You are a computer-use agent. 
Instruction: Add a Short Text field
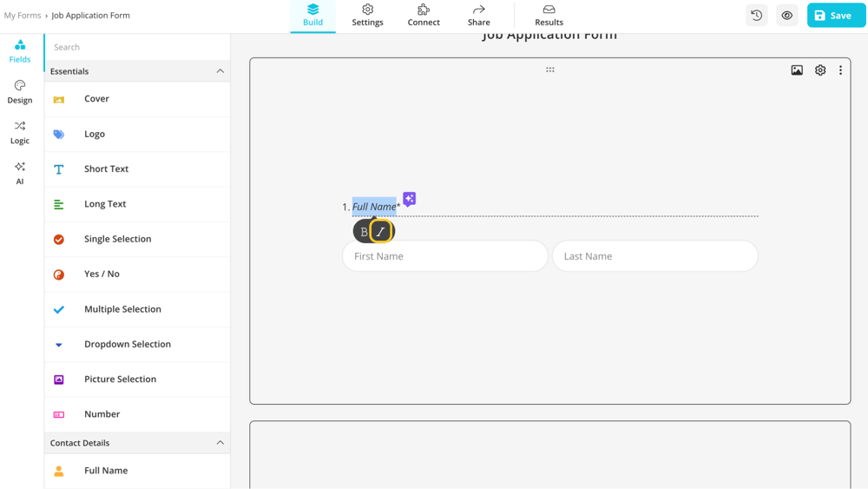point(137,169)
